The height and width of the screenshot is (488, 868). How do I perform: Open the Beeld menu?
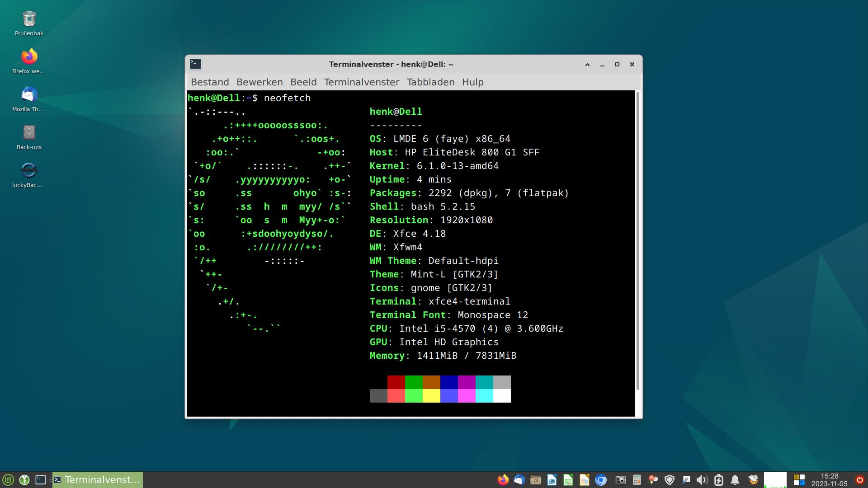[303, 82]
